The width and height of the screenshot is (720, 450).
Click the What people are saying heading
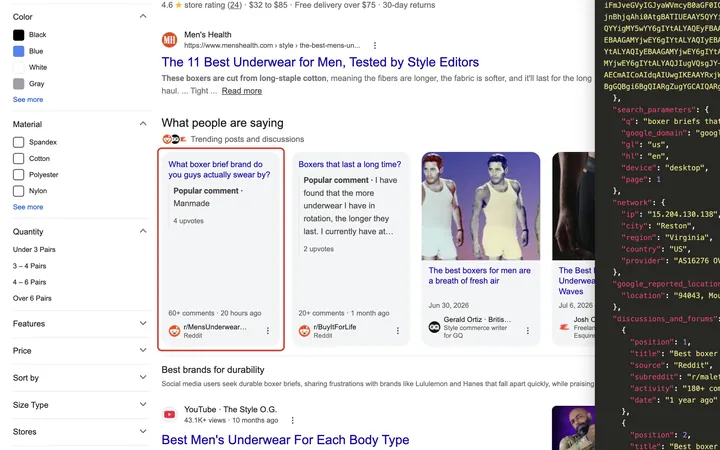point(222,123)
